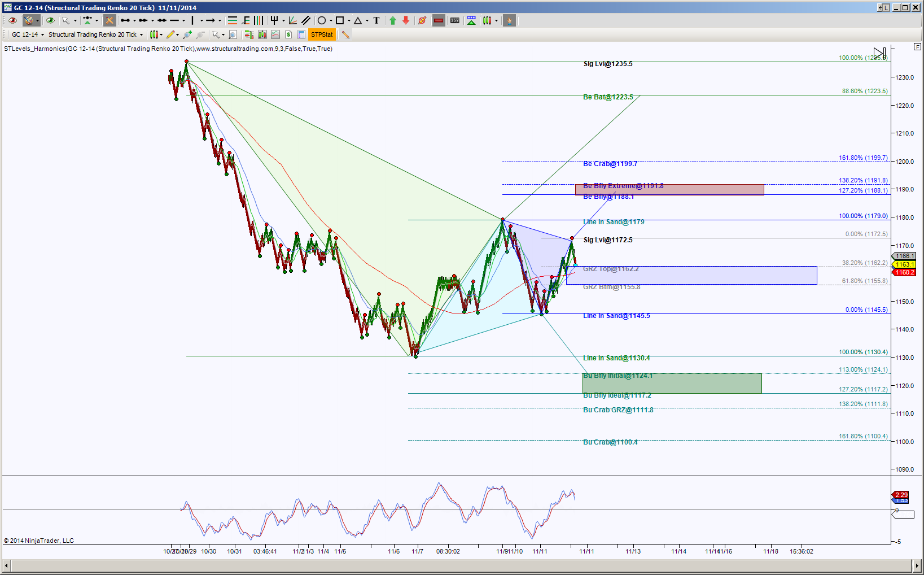
Task: Click the F box at chart top-right
Action: (x=917, y=47)
